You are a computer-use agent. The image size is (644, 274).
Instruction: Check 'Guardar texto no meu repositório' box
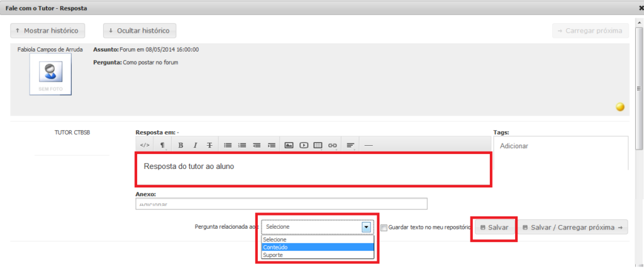[384, 227]
